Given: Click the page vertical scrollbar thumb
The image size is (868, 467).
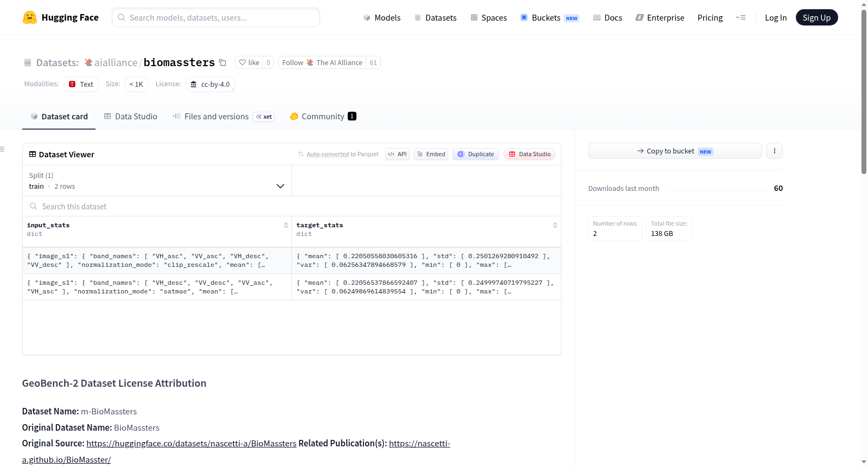Looking at the screenshot, I should (864, 91).
